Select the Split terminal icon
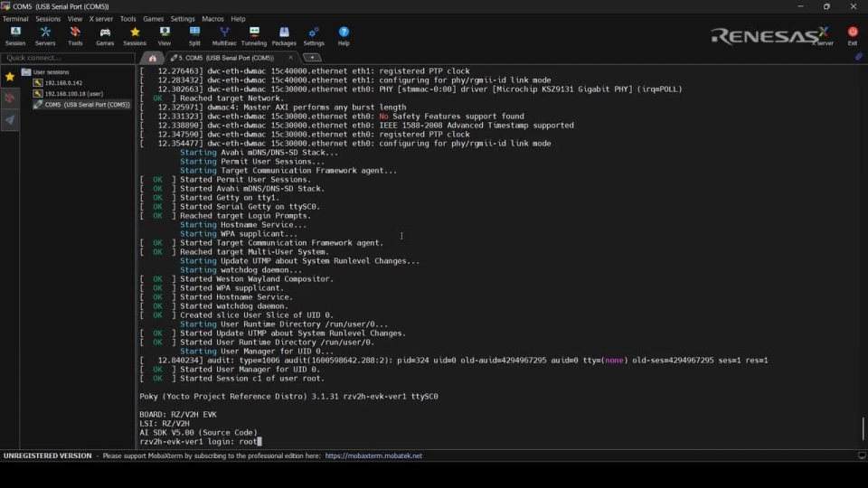The height and width of the screenshot is (488, 868). click(x=194, y=36)
